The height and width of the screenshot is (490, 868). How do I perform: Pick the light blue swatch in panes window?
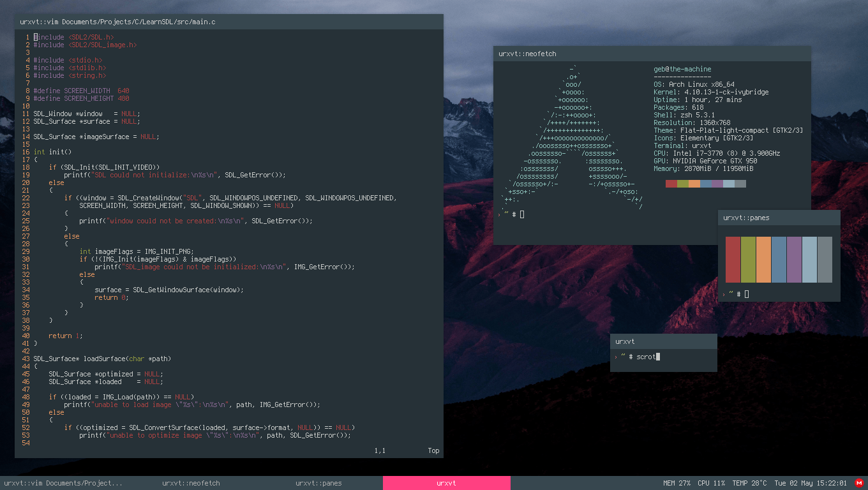coord(809,260)
